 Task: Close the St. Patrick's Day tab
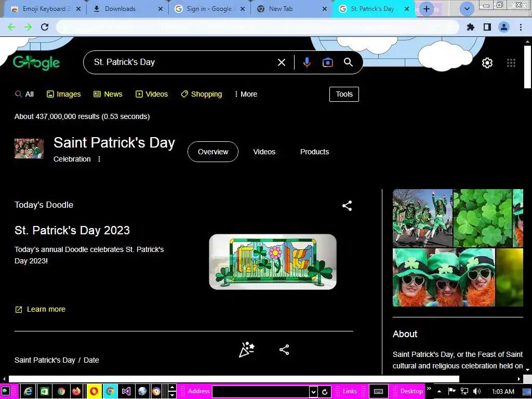coord(407,9)
